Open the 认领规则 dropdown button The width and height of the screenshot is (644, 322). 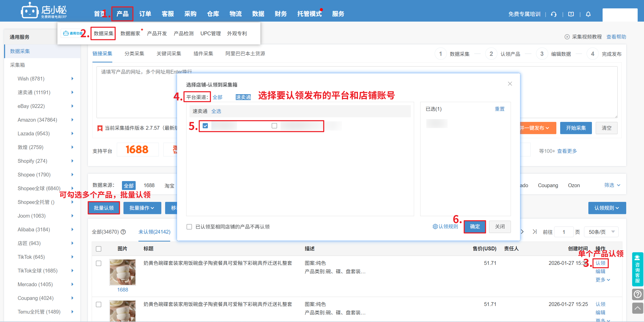[x=607, y=208]
